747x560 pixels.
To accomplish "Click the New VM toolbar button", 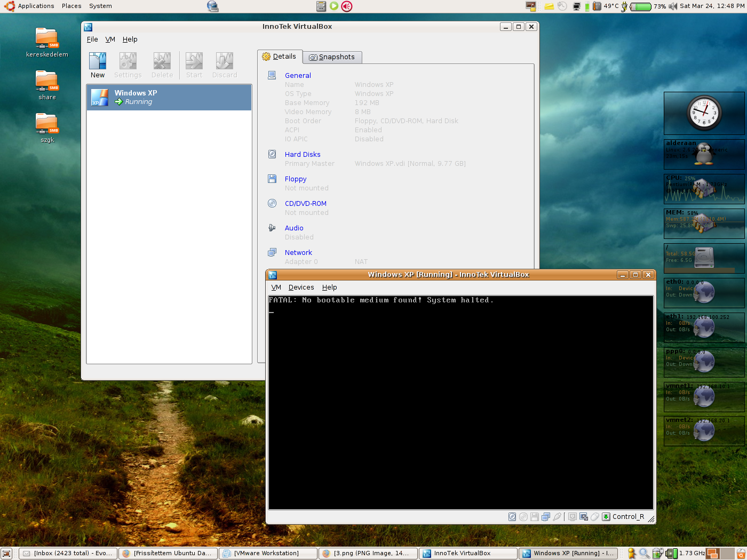I will 98,66.
